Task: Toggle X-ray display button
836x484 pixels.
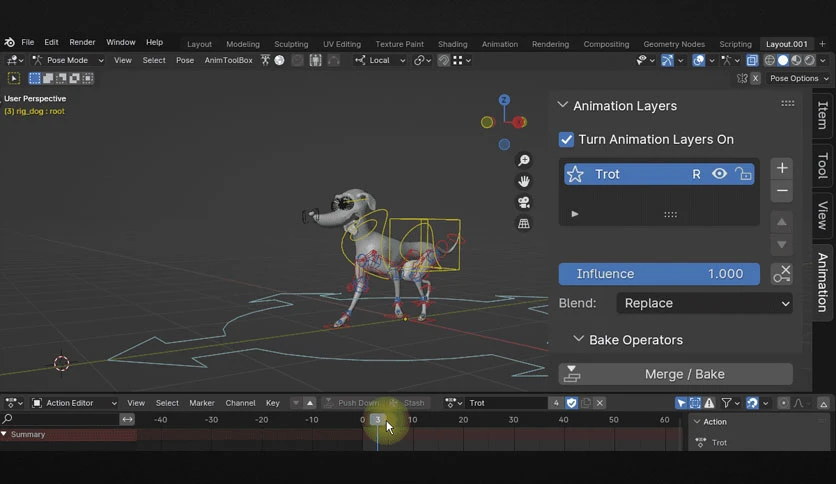Action: click(752, 60)
